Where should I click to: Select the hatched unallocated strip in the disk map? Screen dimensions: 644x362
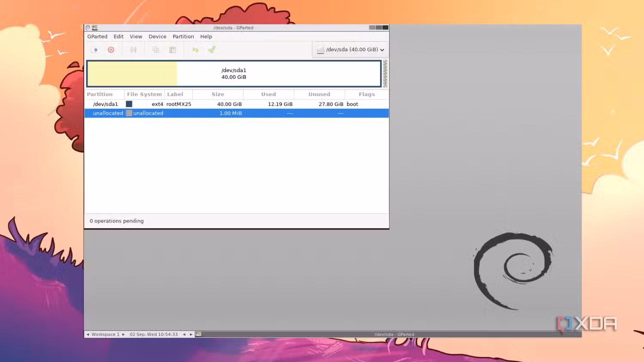[x=385, y=74]
